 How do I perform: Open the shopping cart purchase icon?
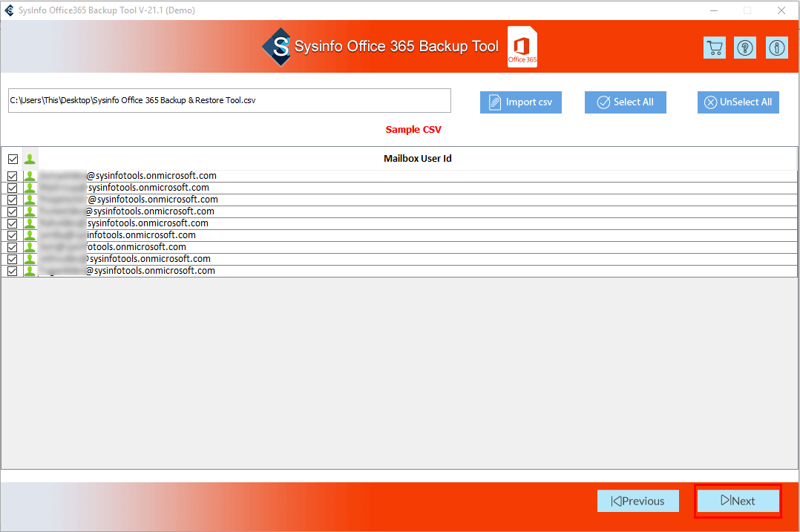[x=714, y=48]
